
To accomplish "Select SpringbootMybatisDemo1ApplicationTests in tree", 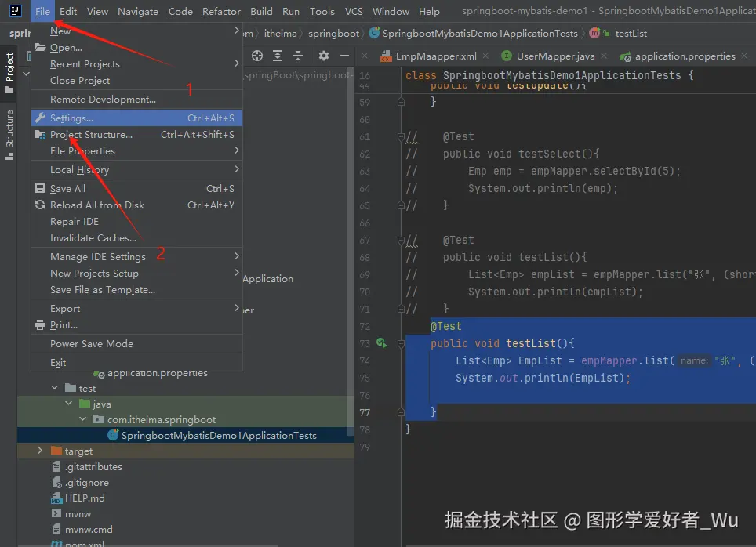I will pyautogui.click(x=219, y=435).
